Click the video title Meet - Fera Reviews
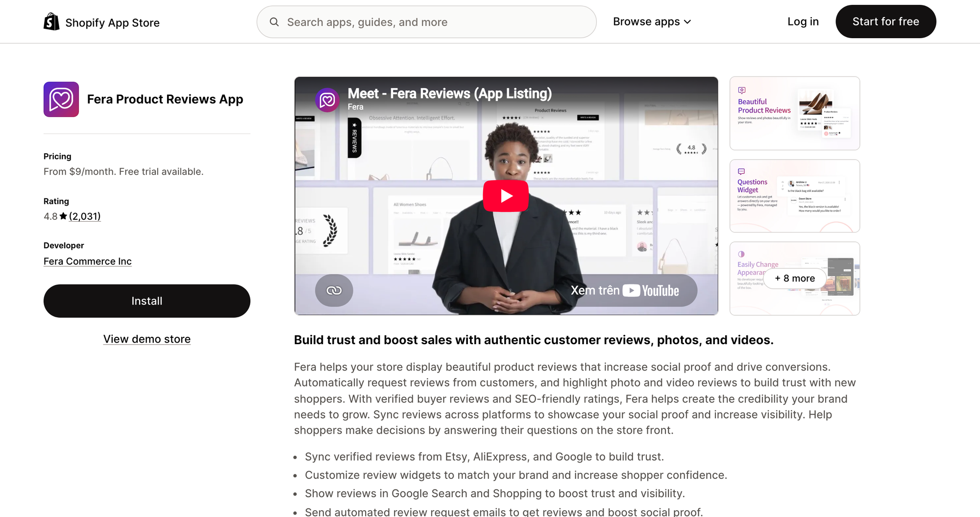 tap(450, 93)
